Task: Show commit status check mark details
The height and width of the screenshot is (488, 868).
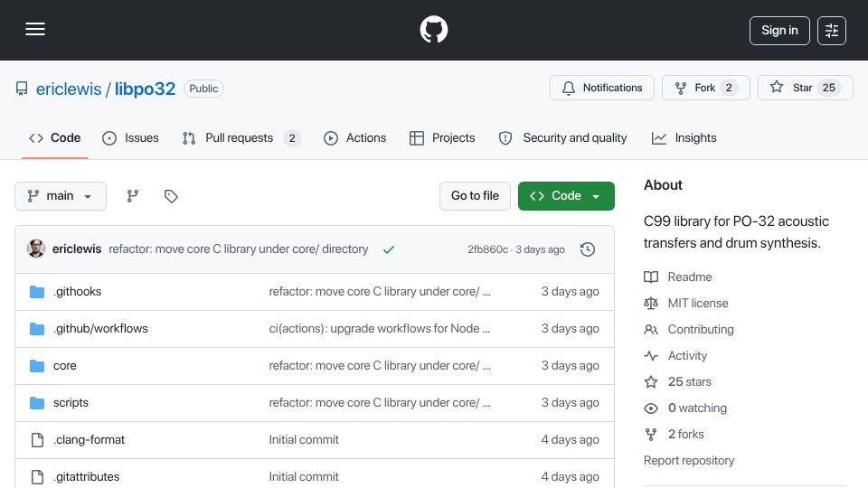Action: click(x=389, y=249)
